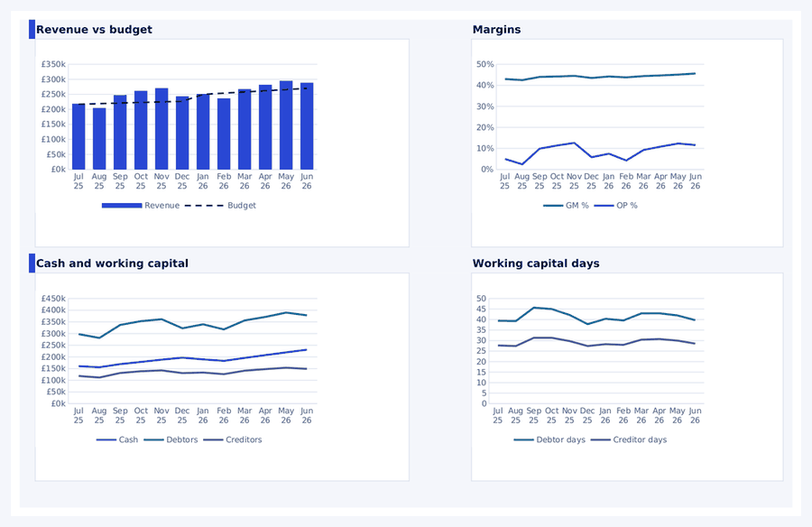Click the Feb 26 revenue bar

[x=224, y=134]
